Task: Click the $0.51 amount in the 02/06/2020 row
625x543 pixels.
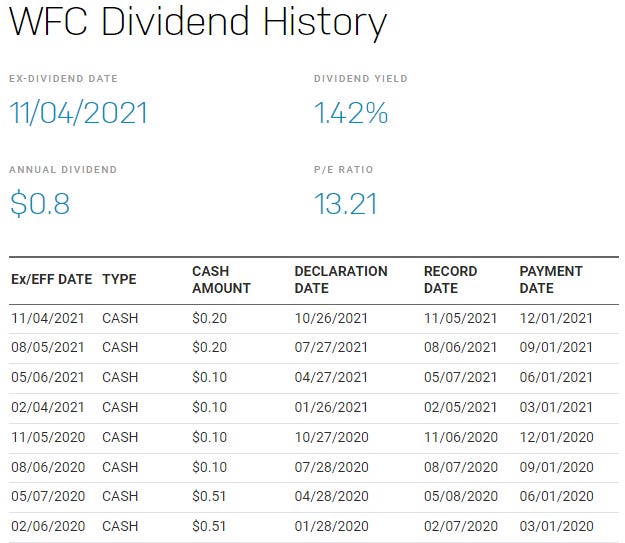Action: [209, 526]
